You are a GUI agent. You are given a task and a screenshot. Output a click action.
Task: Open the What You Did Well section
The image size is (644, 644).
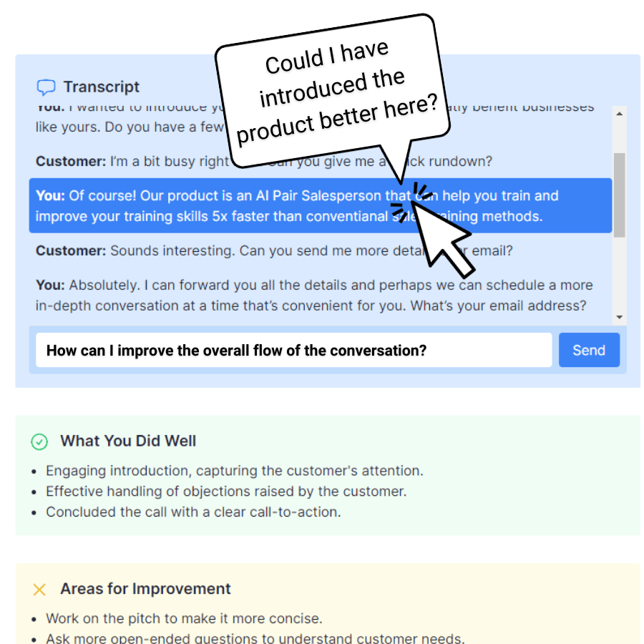[127, 441]
